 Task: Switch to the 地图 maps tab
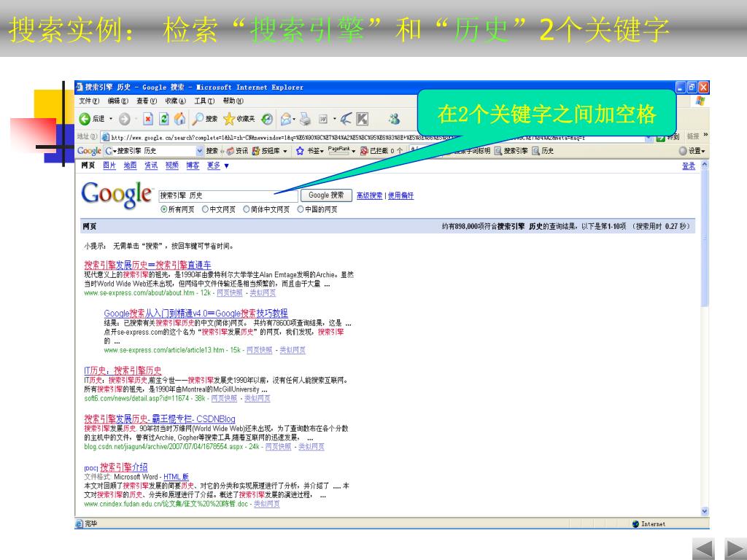(x=130, y=166)
